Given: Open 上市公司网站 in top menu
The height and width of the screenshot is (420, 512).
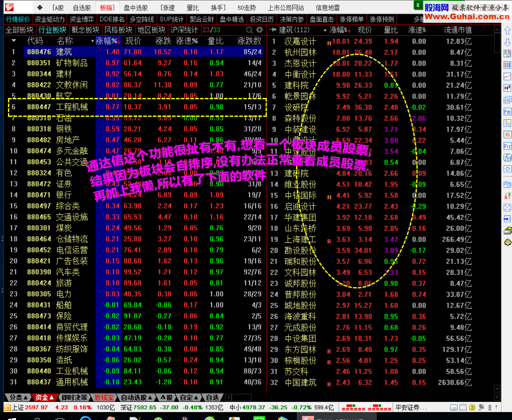Looking at the screenshot, I should click(286, 8).
